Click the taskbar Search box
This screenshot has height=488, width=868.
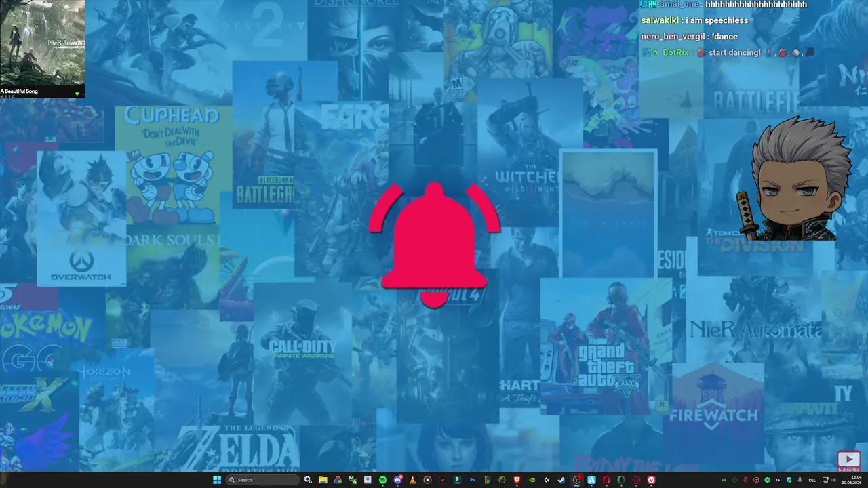pyautogui.click(x=263, y=480)
